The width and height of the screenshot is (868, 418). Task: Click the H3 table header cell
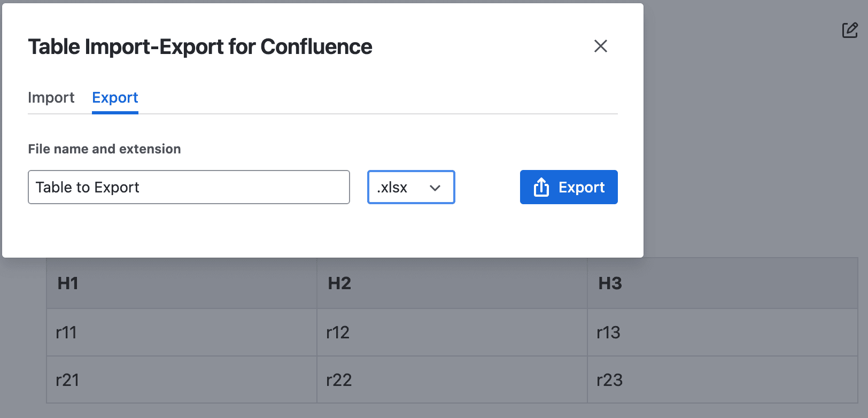click(x=722, y=283)
